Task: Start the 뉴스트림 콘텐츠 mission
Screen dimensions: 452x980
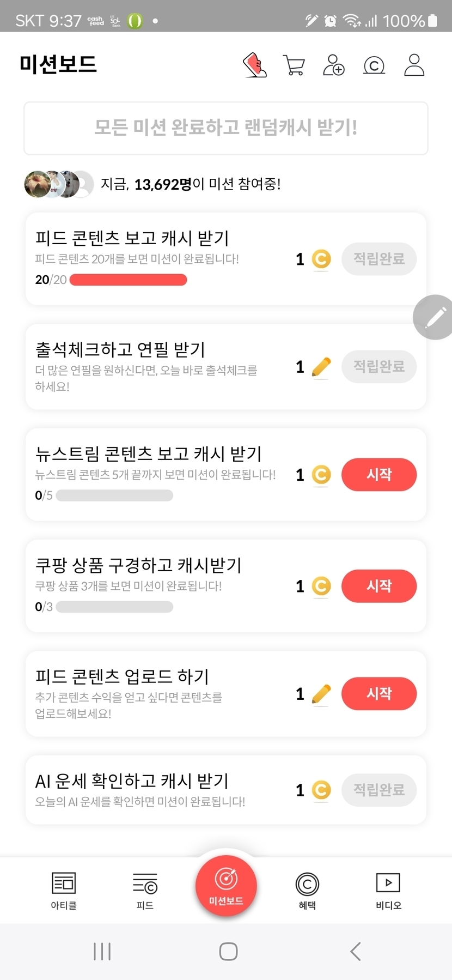Action: coord(379,475)
